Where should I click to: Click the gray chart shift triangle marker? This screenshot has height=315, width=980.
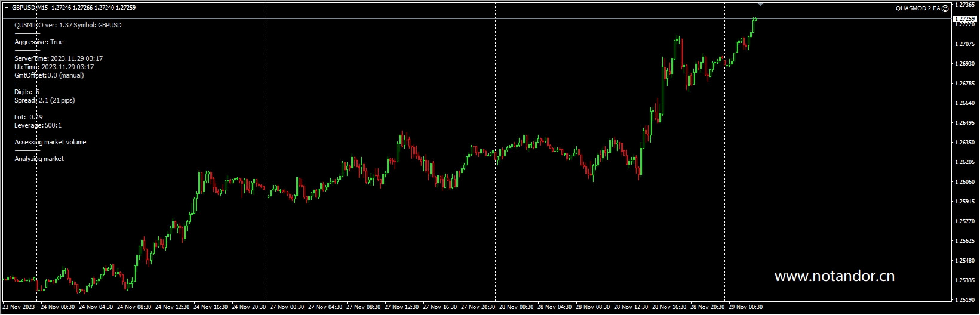760,4
